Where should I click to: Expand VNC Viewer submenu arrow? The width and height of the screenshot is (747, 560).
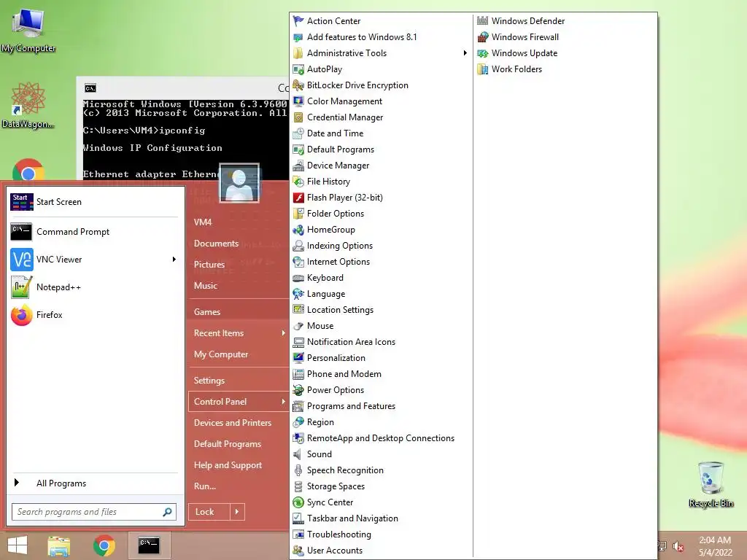click(174, 260)
